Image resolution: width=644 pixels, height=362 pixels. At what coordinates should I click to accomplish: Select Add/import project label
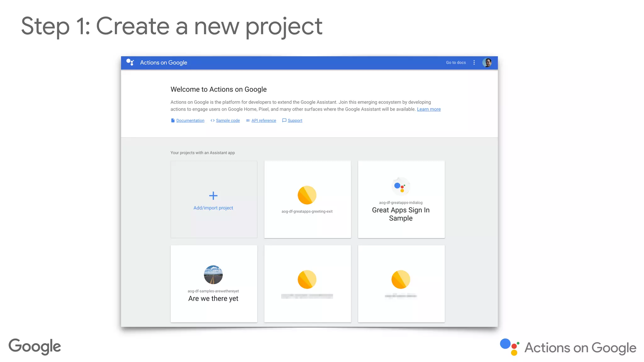point(213,208)
